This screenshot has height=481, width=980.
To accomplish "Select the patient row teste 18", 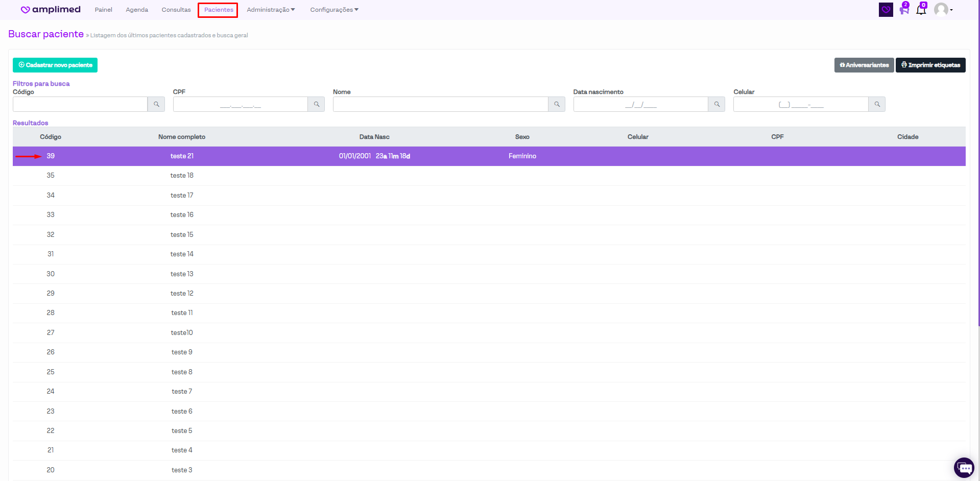I will point(182,176).
